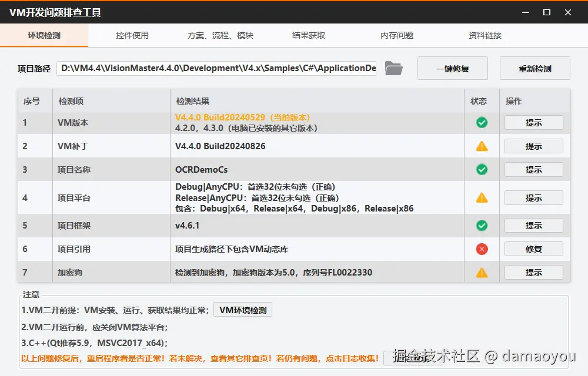Minimize the VM开发问题排查工具 window

coord(526,12)
